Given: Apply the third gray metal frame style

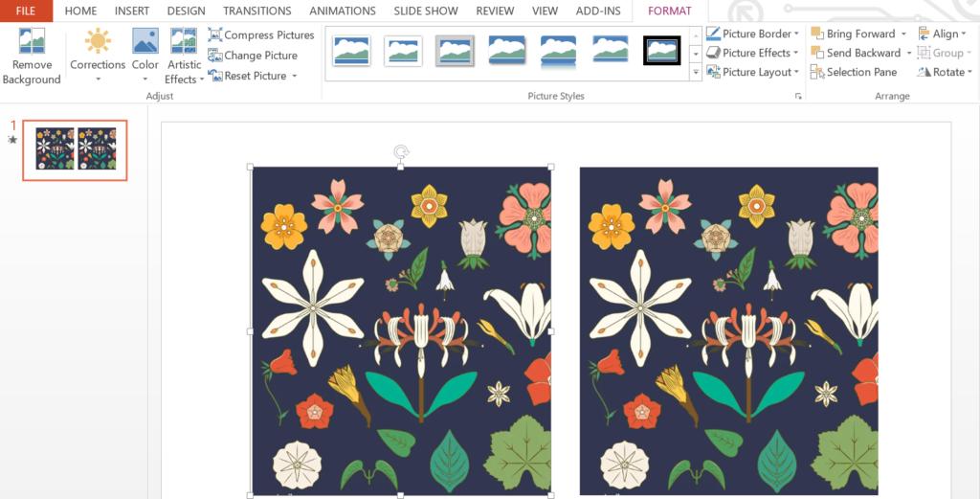Looking at the screenshot, I should (455, 51).
